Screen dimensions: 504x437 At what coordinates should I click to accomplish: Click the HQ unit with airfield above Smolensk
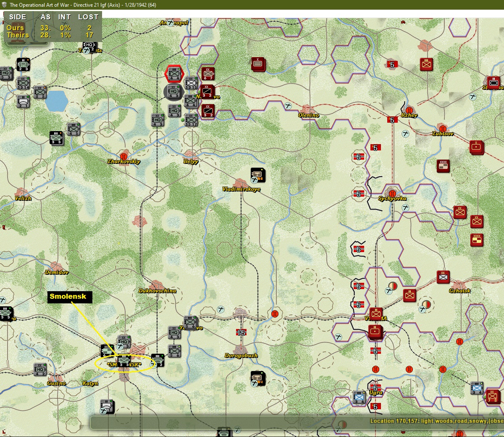click(123, 342)
